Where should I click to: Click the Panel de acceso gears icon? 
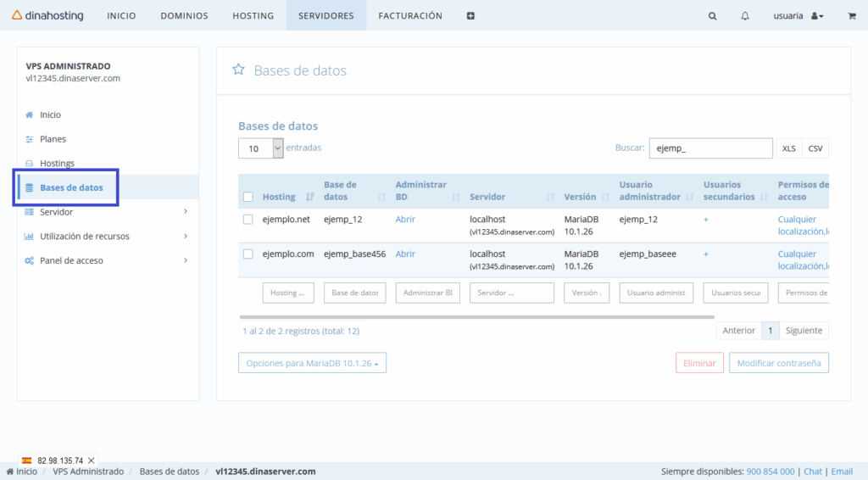click(x=29, y=260)
